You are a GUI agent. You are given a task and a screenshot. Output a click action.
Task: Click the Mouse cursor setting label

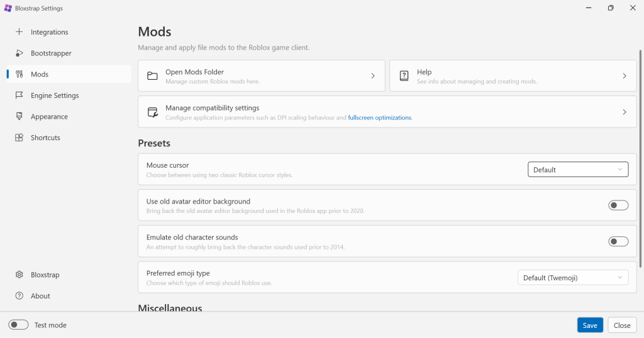coord(167,165)
